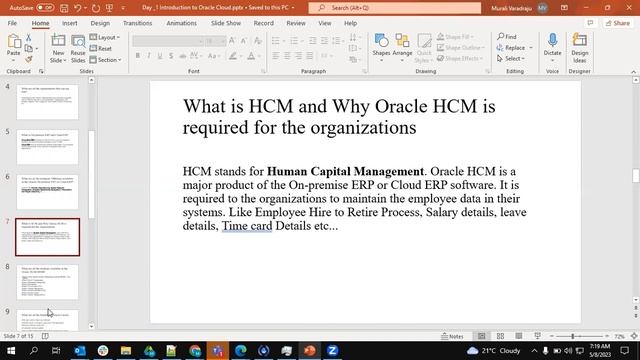Click the Find magnifier button
The height and width of the screenshot is (360, 640).
coord(507,37)
